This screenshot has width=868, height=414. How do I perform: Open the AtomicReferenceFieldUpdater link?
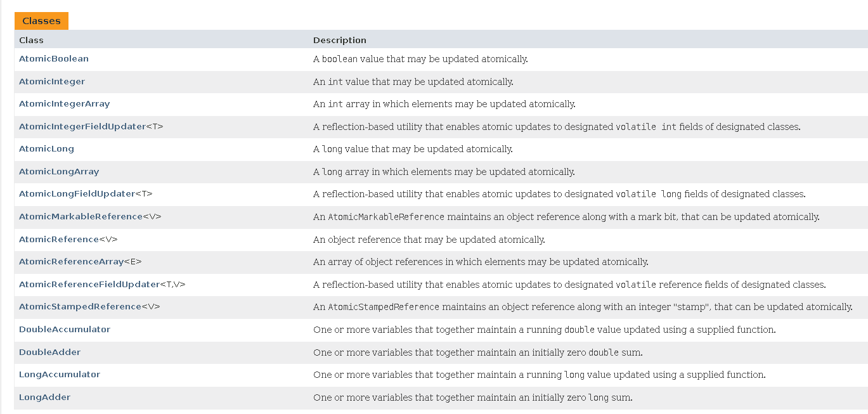click(x=89, y=284)
